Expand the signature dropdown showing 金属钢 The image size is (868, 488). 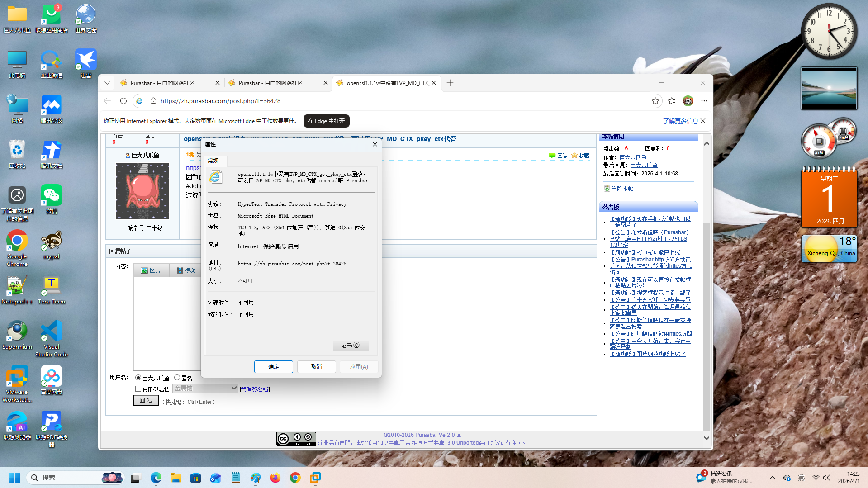click(205, 388)
